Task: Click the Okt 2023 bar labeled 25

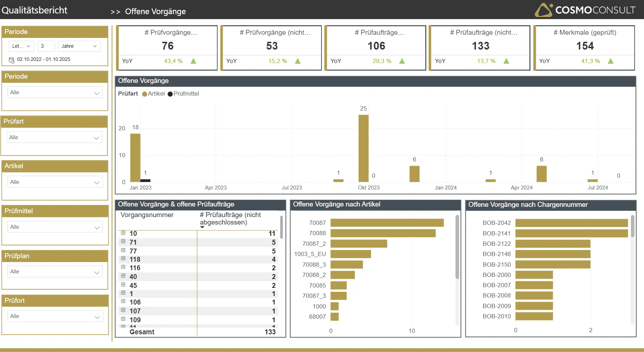Action: click(364, 148)
